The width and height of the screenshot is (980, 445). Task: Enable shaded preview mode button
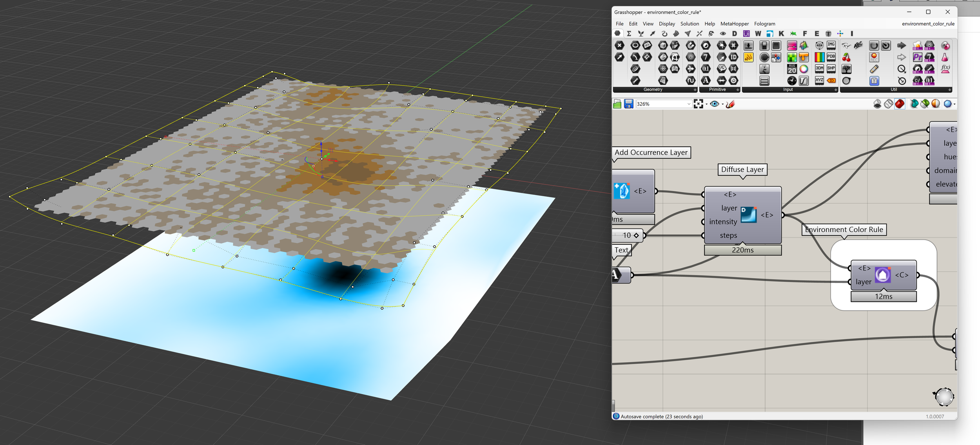(900, 104)
